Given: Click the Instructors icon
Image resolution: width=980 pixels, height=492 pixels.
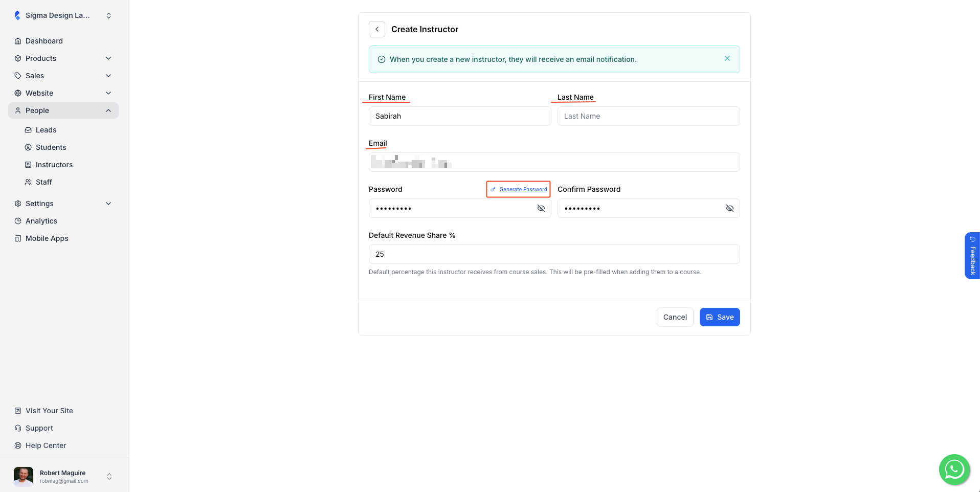Looking at the screenshot, I should click(28, 165).
